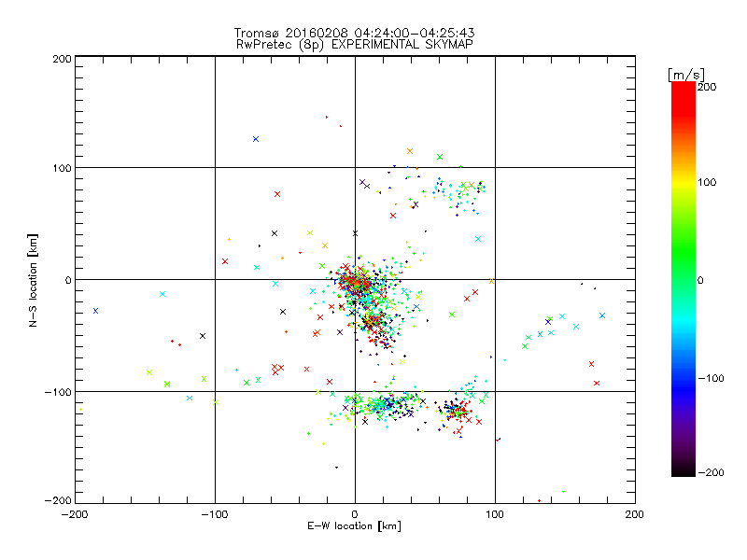
Task: Pick the red region of the velocity colorbar
Action: point(684,100)
